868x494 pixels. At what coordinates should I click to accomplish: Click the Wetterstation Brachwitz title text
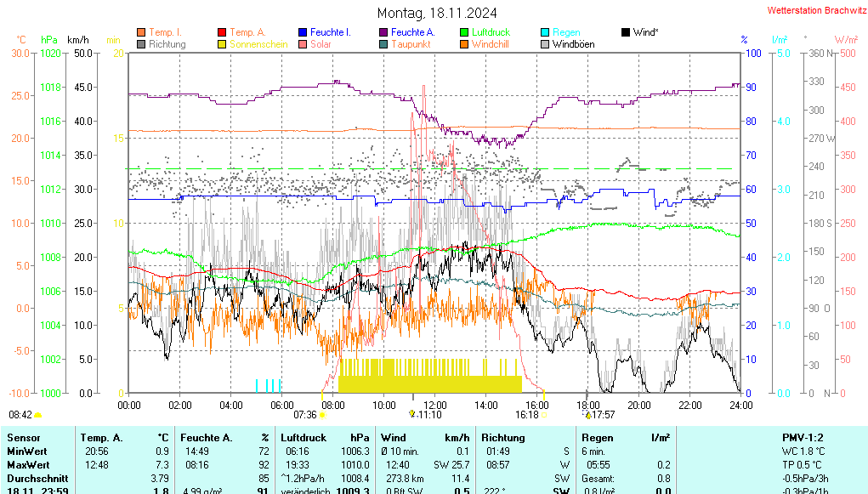tap(812, 10)
